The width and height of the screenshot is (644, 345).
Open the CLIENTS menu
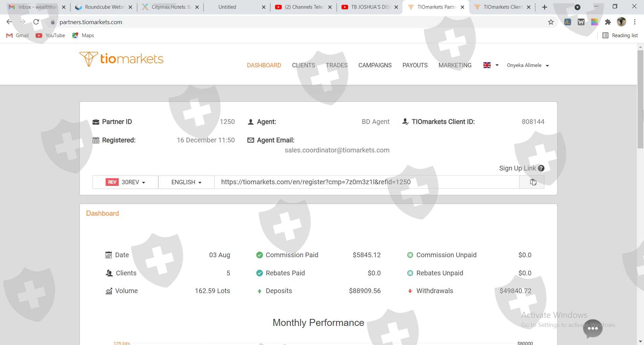coord(304,65)
